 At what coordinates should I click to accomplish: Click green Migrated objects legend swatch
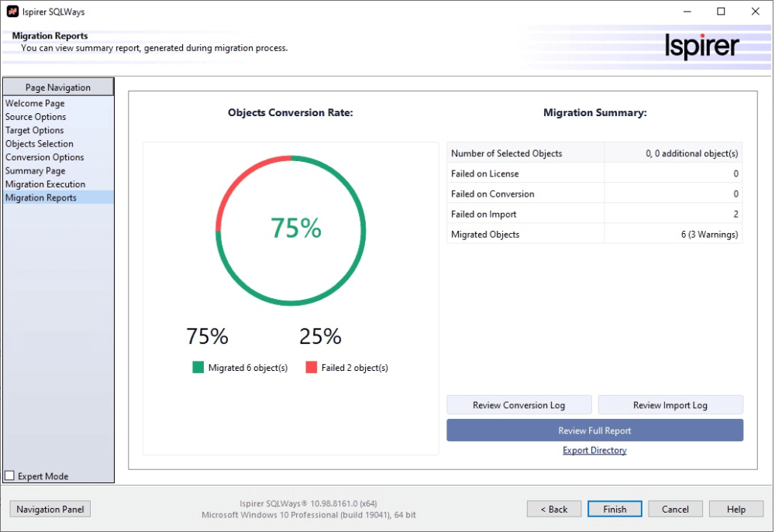198,368
